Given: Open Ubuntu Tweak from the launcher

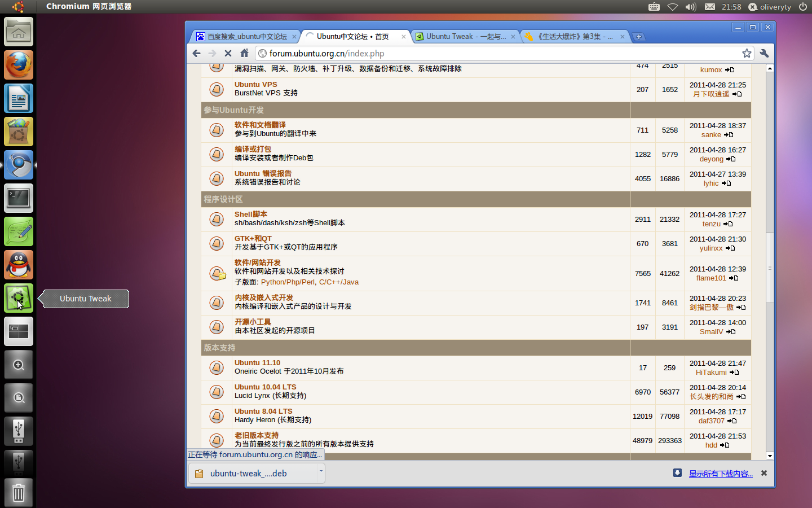Looking at the screenshot, I should pos(19,298).
